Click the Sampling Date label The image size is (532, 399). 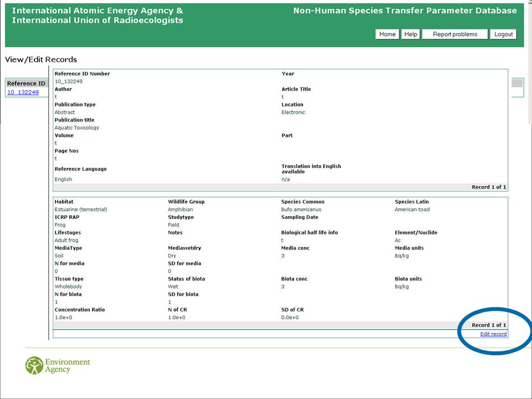pyautogui.click(x=300, y=217)
